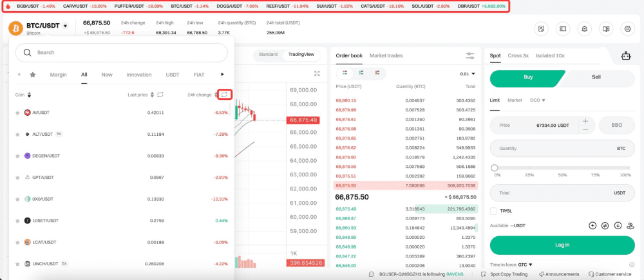Click the green Log in button

562,245
